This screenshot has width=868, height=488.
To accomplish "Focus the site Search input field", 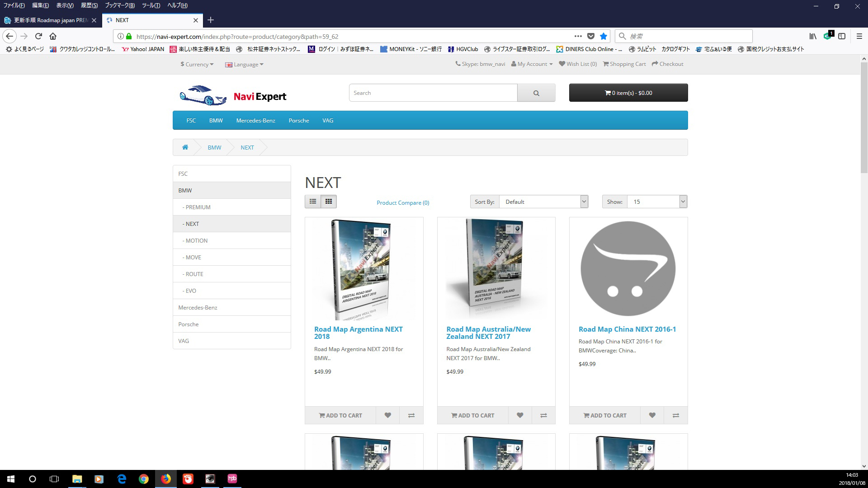I will click(x=433, y=93).
